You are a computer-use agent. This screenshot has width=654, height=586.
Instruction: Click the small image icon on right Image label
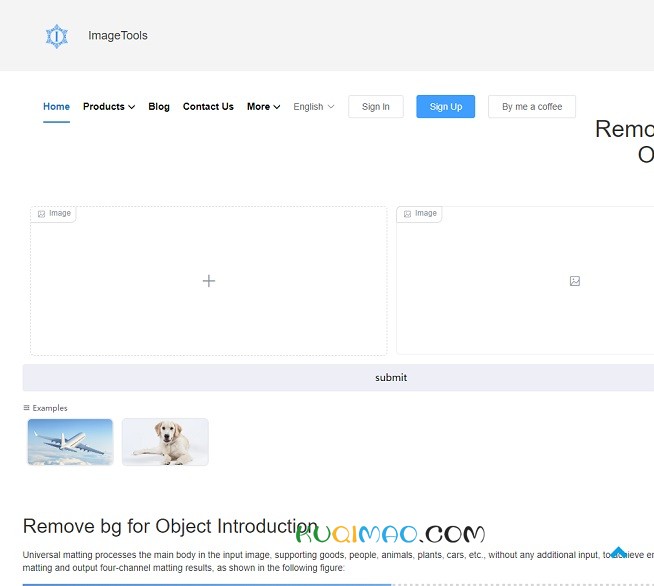tap(407, 214)
